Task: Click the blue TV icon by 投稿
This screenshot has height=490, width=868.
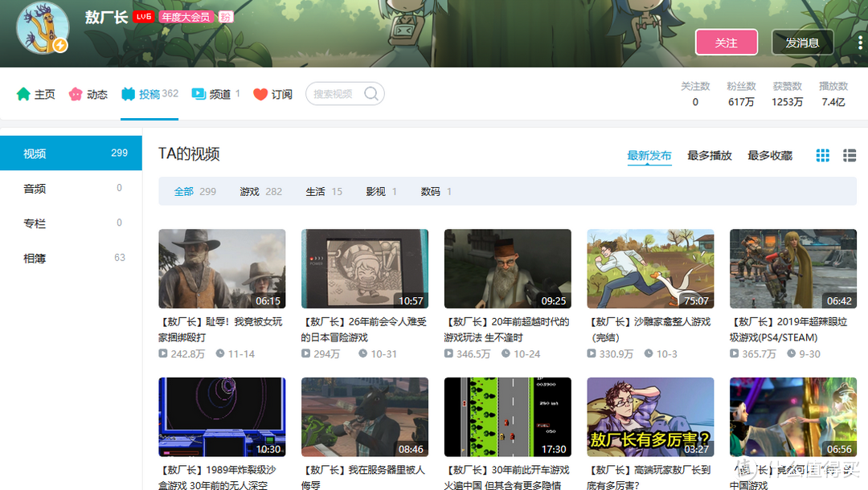Action: (x=128, y=94)
